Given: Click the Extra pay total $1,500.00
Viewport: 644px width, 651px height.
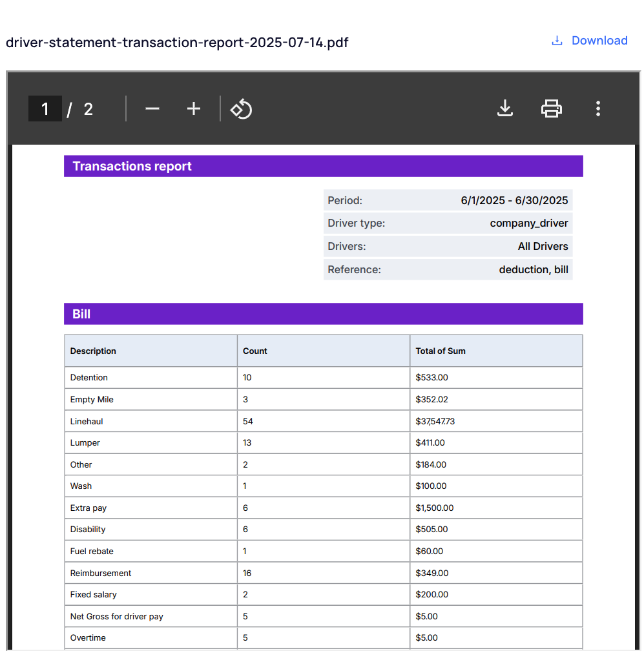Looking at the screenshot, I should (435, 508).
